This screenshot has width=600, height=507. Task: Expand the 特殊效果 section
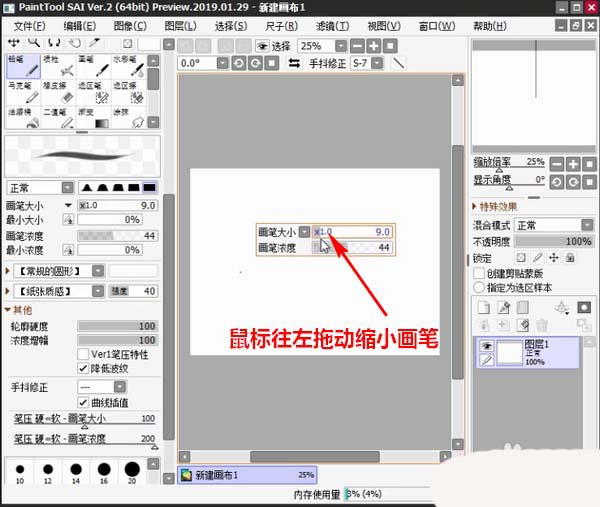click(475, 206)
